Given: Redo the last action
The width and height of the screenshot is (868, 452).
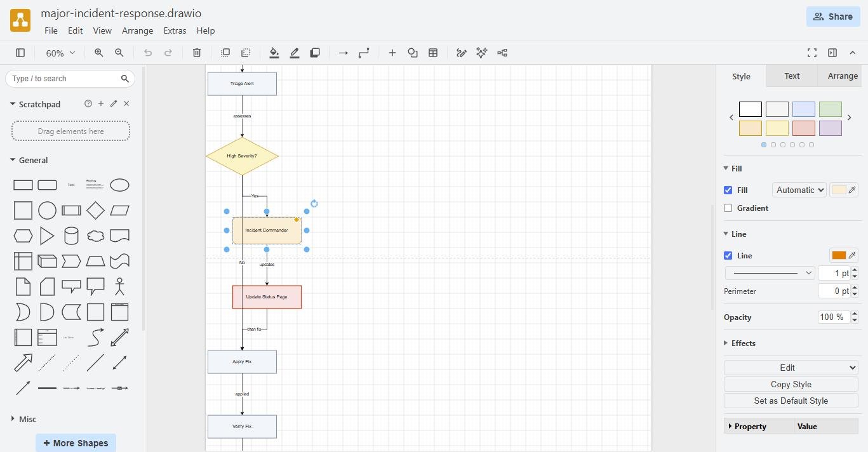Looking at the screenshot, I should 168,53.
